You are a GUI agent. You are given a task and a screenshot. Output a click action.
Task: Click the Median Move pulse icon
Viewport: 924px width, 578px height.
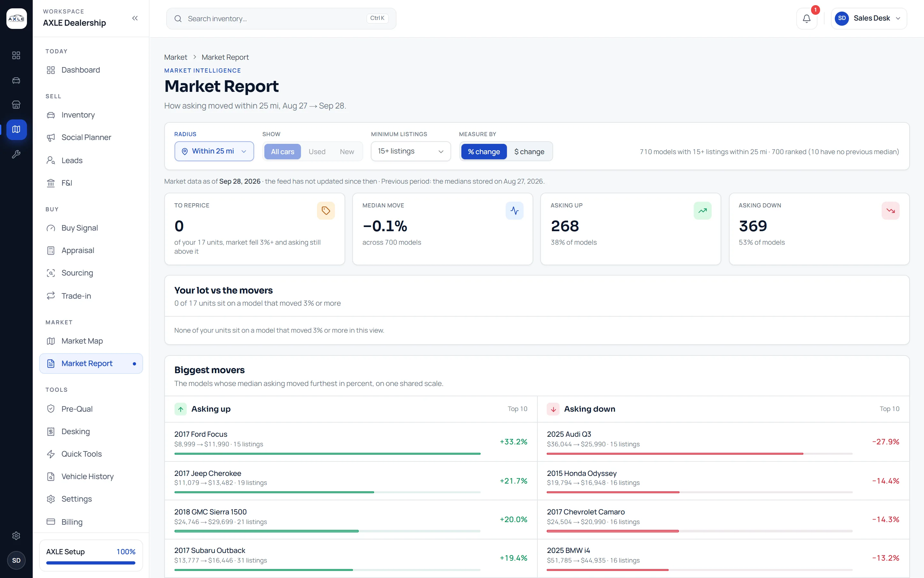[x=514, y=211]
